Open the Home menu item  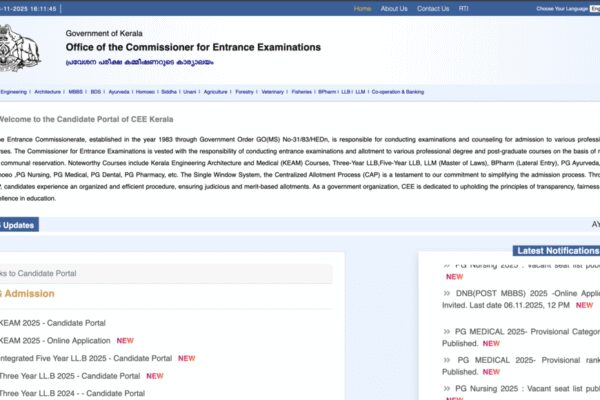point(362,8)
